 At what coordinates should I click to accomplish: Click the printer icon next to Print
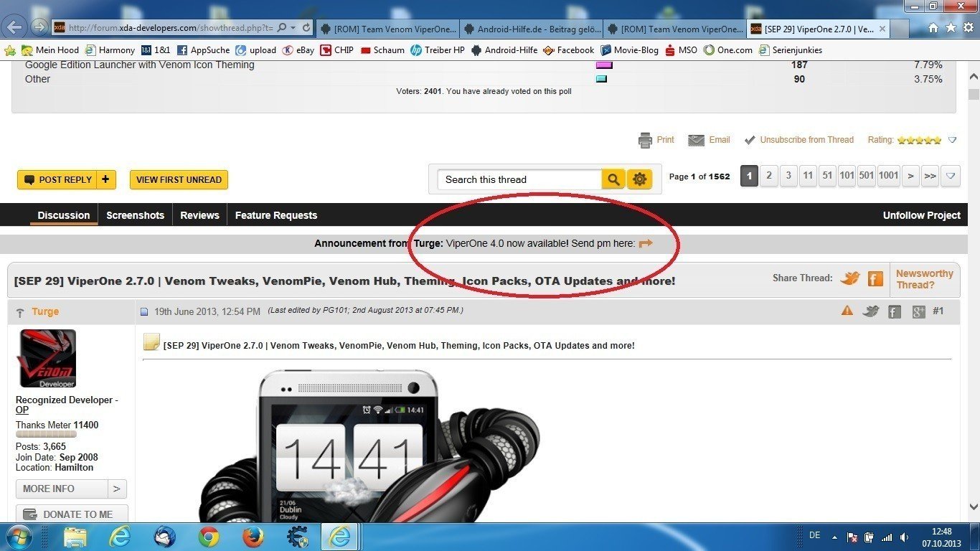pyautogui.click(x=645, y=140)
